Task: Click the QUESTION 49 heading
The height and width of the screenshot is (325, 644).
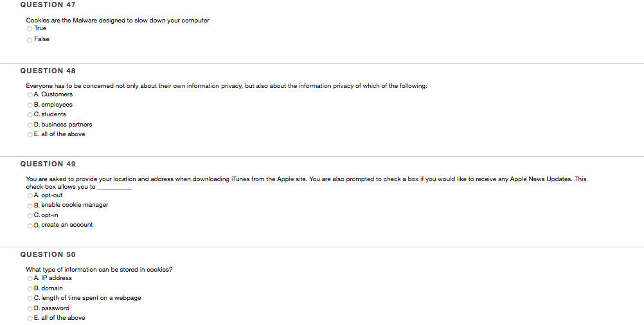Action: click(x=48, y=164)
